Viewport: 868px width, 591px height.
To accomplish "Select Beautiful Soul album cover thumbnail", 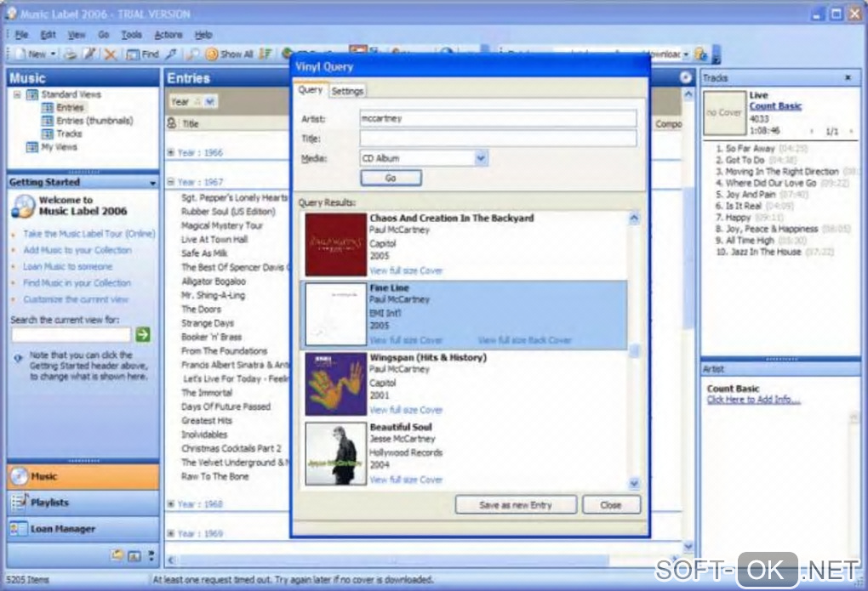I will pos(335,454).
